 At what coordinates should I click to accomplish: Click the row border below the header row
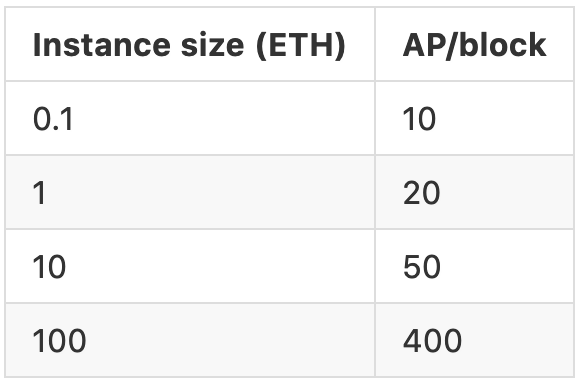point(290,81)
